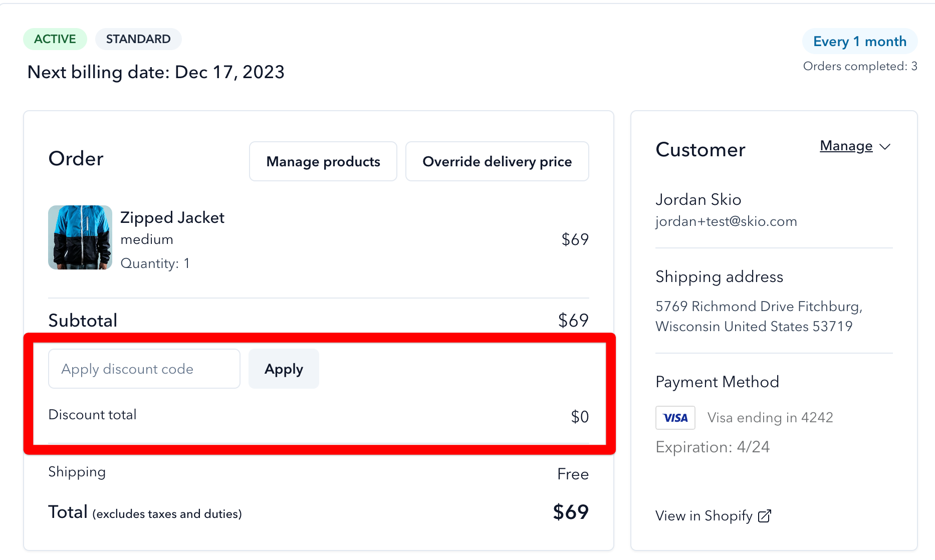Focus the Apply discount code field

point(144,369)
